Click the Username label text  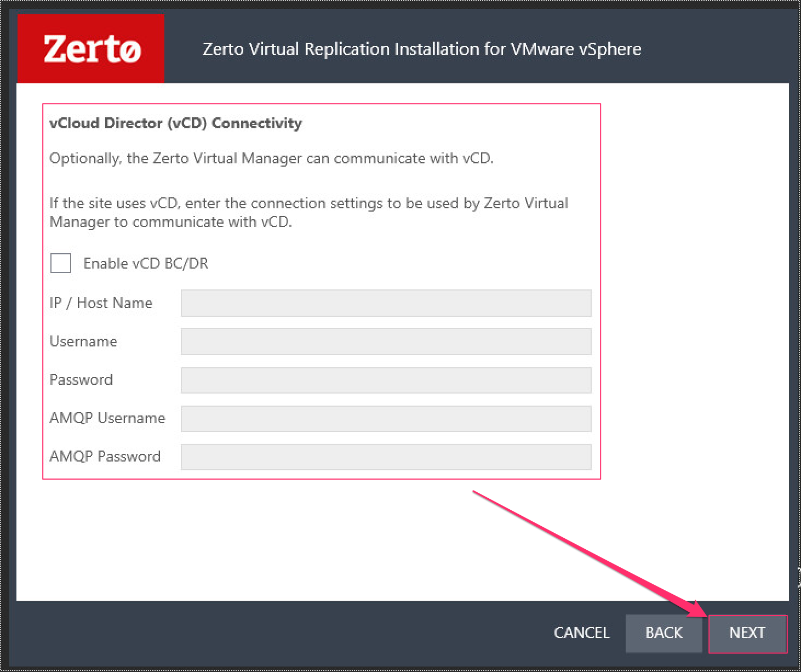pos(83,341)
